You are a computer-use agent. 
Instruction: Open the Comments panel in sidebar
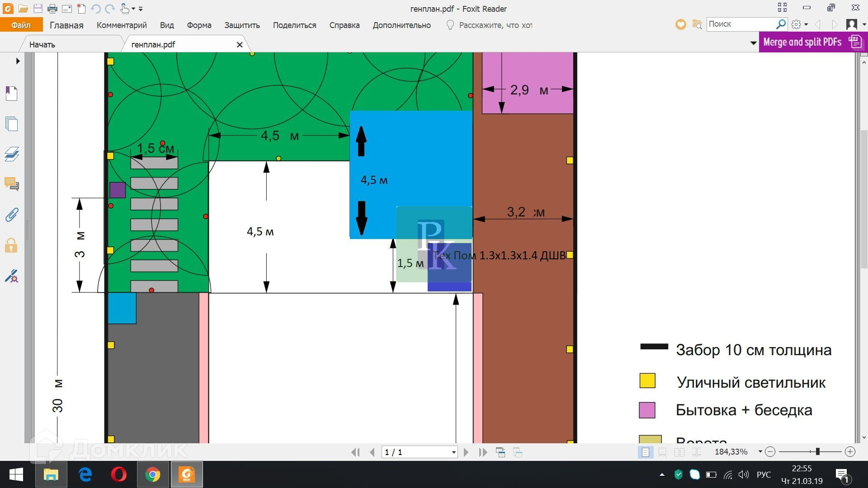pyautogui.click(x=11, y=184)
